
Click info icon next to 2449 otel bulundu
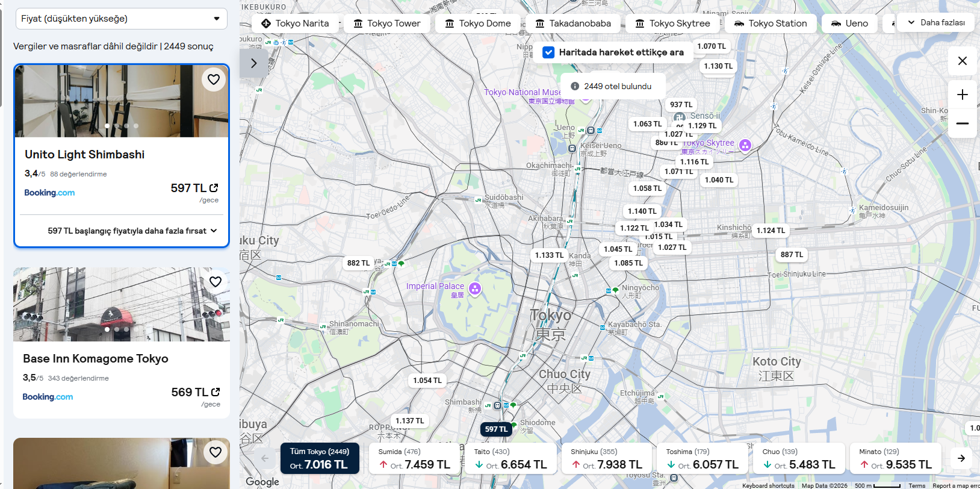[575, 86]
